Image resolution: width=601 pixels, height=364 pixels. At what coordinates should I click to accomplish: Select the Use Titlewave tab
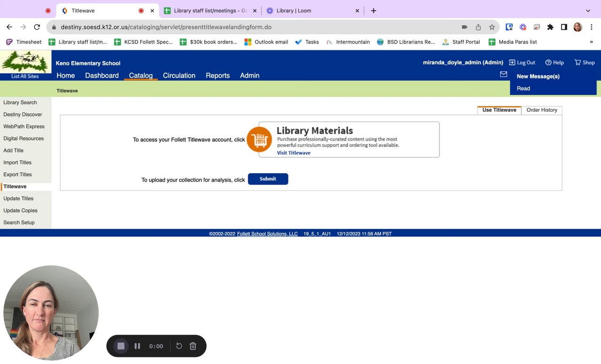[499, 110]
